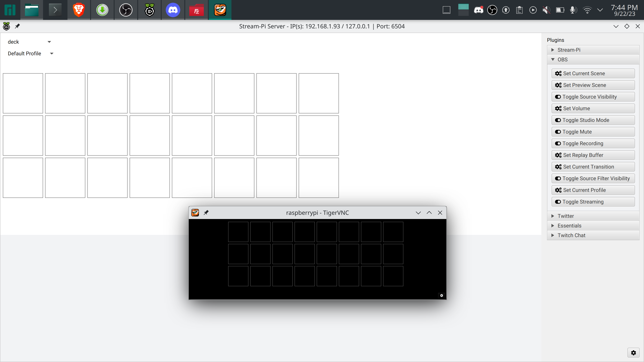Open the clipboard tray icon
Image resolution: width=644 pixels, height=362 pixels.
[519, 10]
